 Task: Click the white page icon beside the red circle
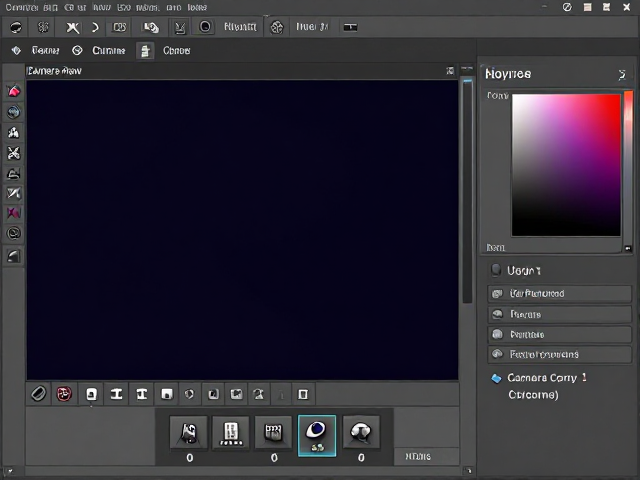click(x=91, y=394)
